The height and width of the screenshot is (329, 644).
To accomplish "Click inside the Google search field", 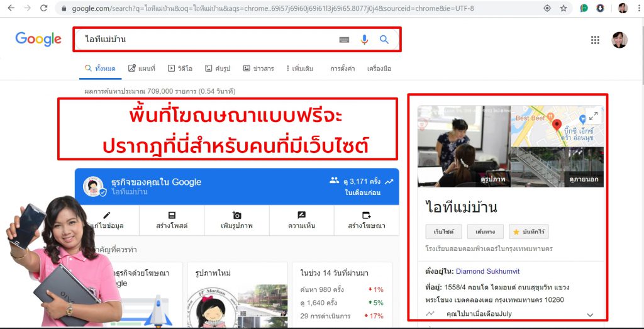I will click(208, 40).
